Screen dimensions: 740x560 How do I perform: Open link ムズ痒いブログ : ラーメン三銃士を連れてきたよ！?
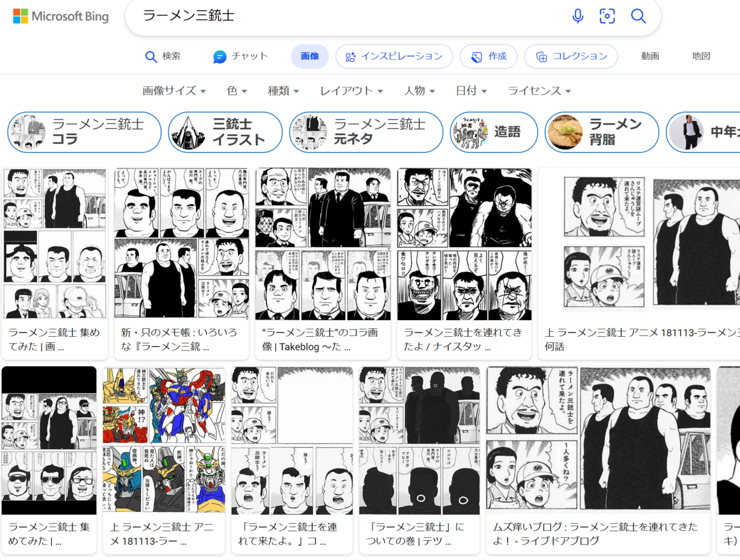tap(595, 534)
